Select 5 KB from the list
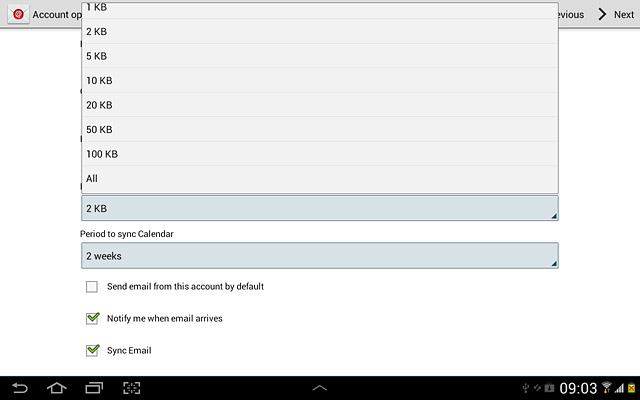 (x=320, y=56)
